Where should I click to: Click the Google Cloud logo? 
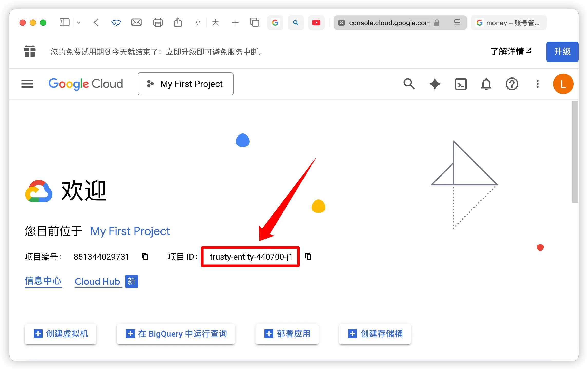pos(86,84)
